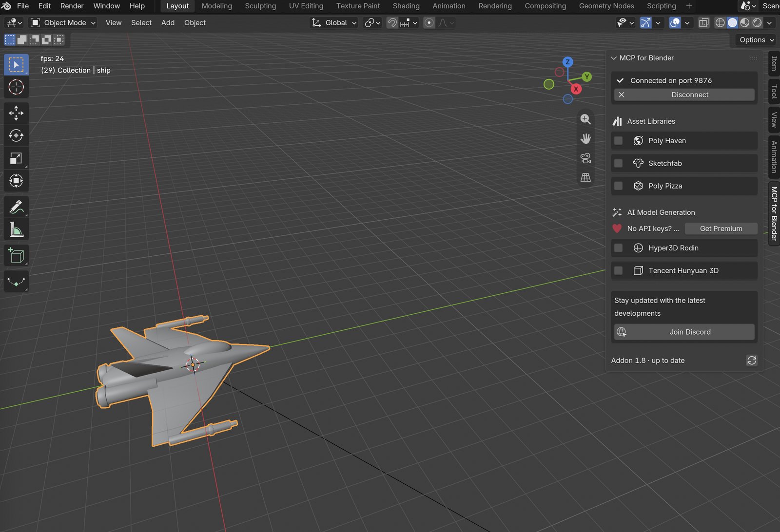780x532 pixels.
Task: Switch to solid viewport shading
Action: pos(732,23)
